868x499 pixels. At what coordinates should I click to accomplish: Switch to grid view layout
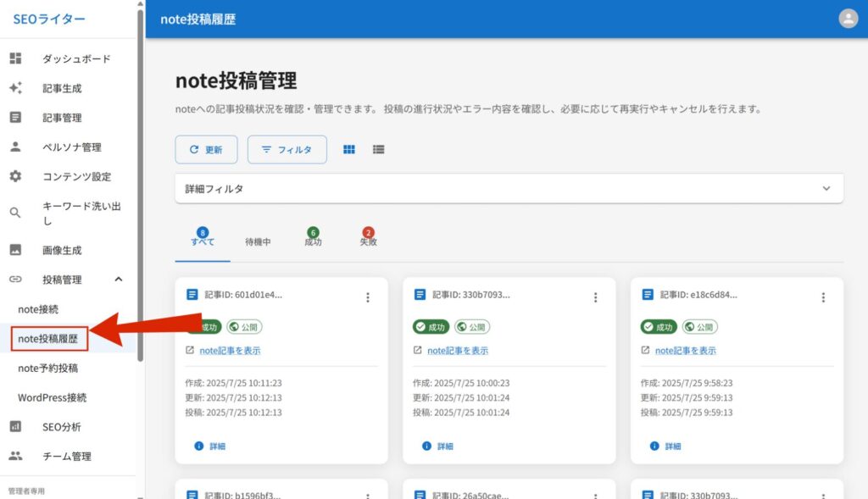(x=348, y=149)
